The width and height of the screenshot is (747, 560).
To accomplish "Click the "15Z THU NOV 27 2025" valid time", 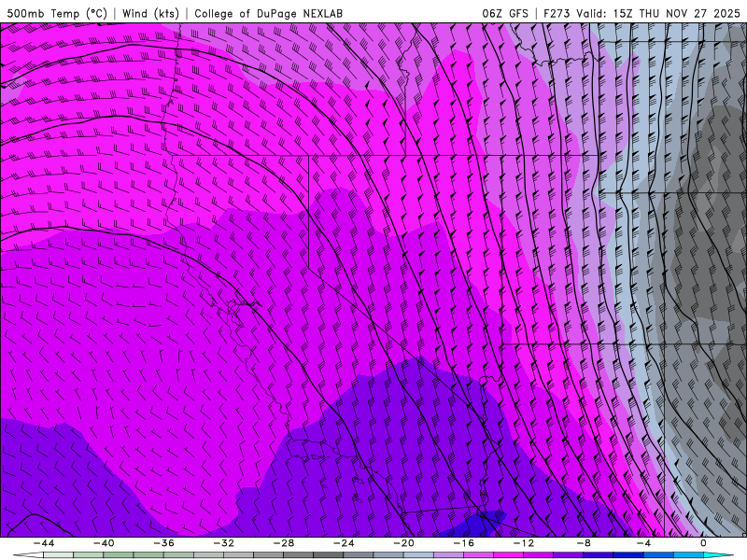I will coord(676,13).
